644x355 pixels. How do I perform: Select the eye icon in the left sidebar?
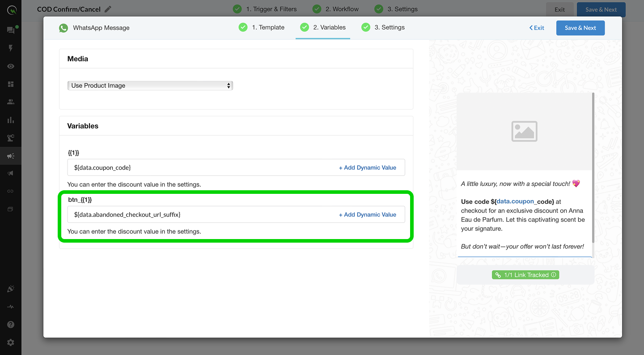pos(11,66)
